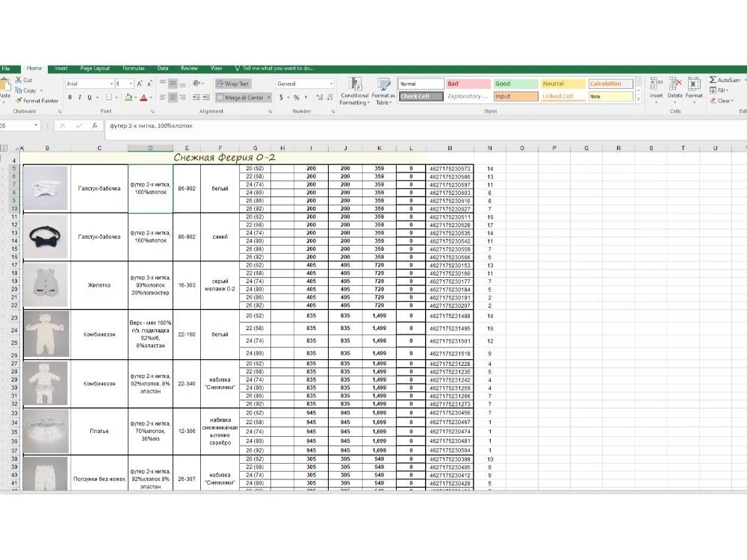Image resolution: width=747 pixels, height=560 pixels.
Task: Expand the Clear dropdown in Editing
Action: pyautogui.click(x=732, y=101)
